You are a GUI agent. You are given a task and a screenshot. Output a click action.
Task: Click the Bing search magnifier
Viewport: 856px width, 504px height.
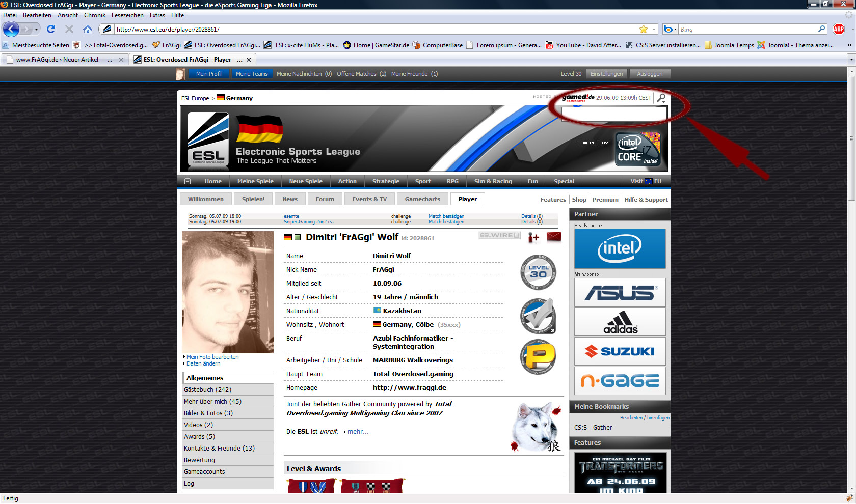point(821,29)
